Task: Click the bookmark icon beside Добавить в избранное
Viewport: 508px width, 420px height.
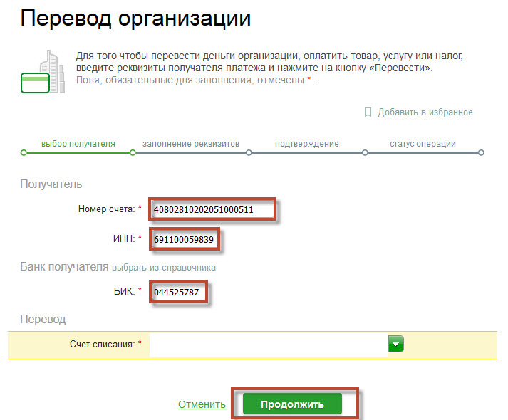Action: click(368, 112)
